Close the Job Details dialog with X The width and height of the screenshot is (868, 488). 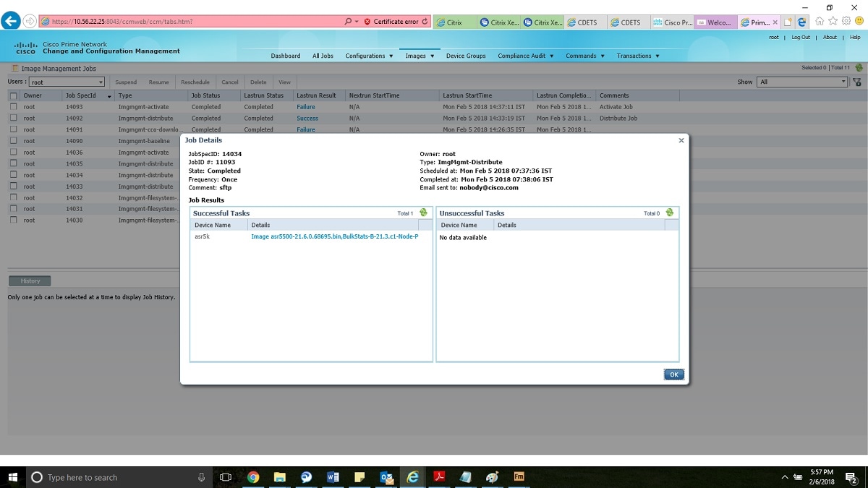click(x=681, y=140)
